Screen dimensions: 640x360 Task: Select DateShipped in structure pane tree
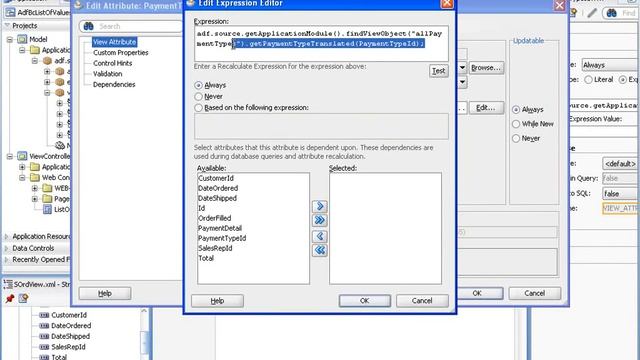point(71,336)
